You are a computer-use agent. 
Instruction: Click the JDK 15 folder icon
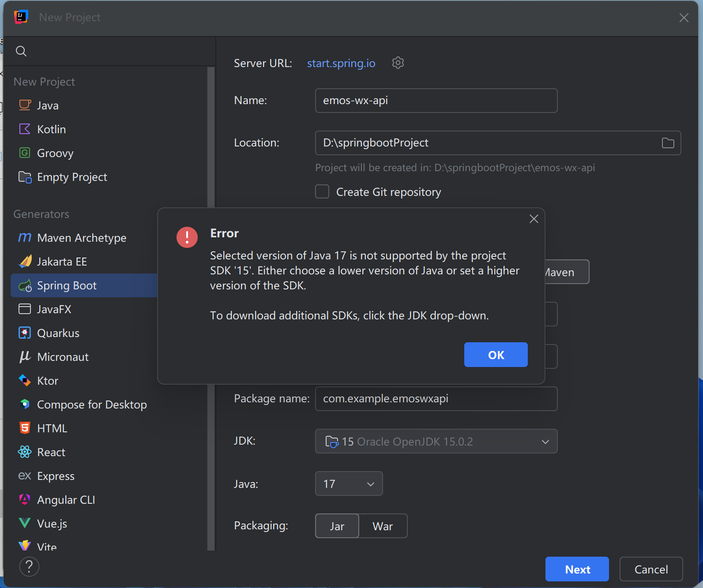point(332,442)
